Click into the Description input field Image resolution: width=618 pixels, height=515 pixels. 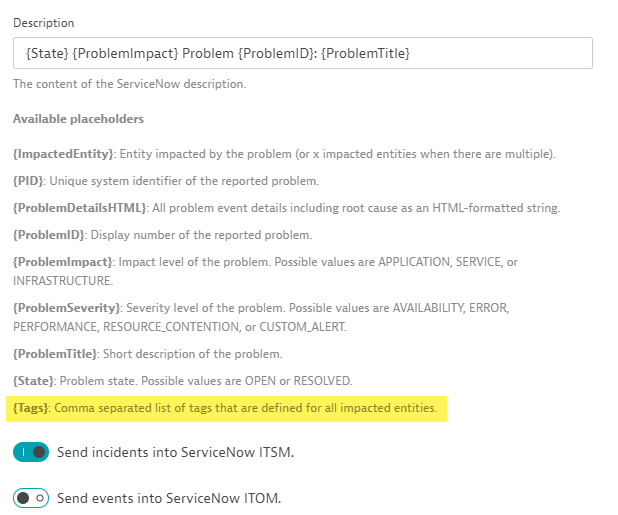point(302,53)
